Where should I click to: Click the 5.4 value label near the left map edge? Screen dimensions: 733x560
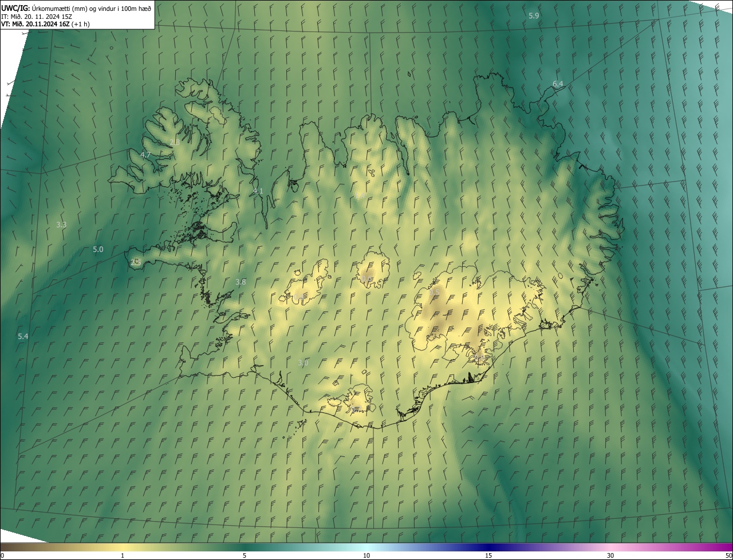pos(23,337)
